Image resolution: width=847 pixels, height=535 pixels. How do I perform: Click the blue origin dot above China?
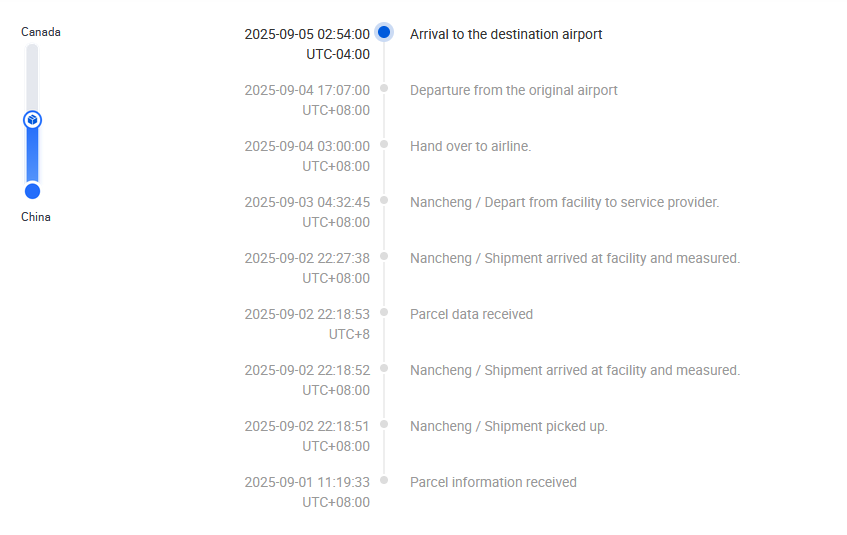(32, 191)
